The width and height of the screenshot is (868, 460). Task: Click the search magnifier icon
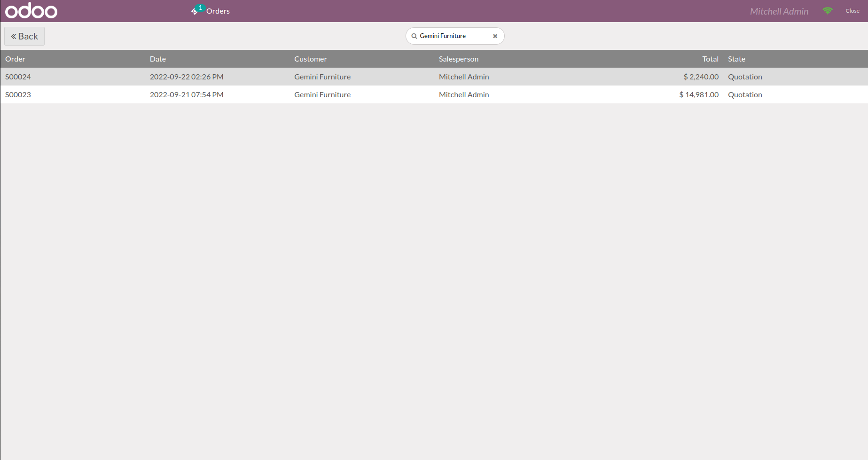pyautogui.click(x=414, y=36)
